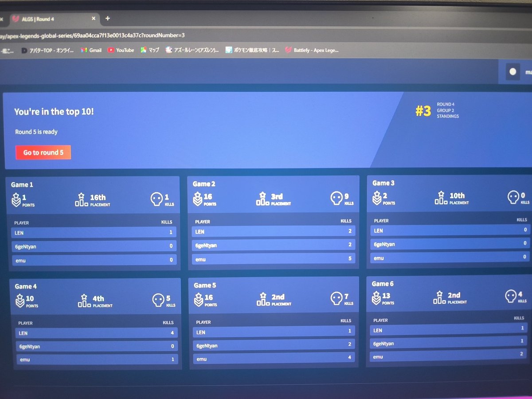Screen dimensions: 532x399
Task: Click the browser address bar URL
Action: click(92, 35)
